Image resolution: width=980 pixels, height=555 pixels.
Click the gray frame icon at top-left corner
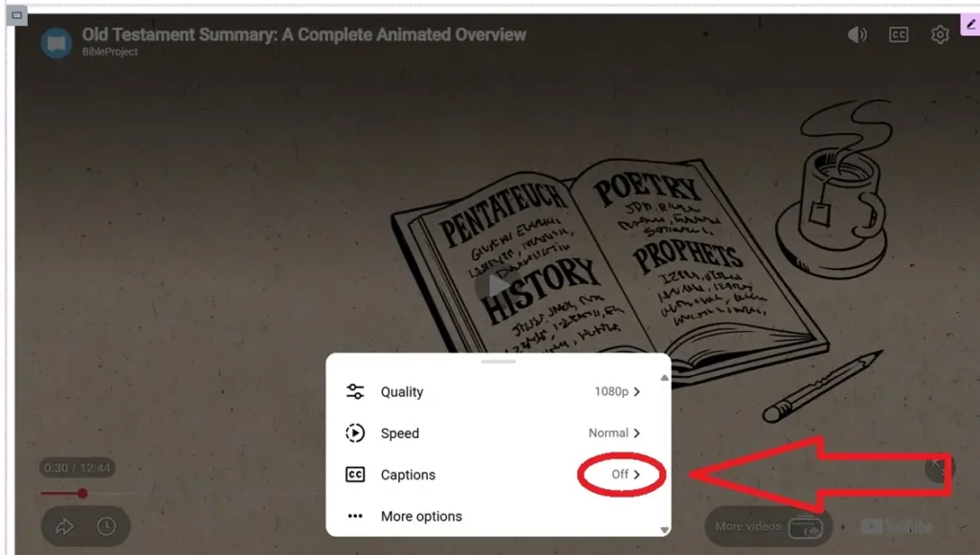(17, 15)
